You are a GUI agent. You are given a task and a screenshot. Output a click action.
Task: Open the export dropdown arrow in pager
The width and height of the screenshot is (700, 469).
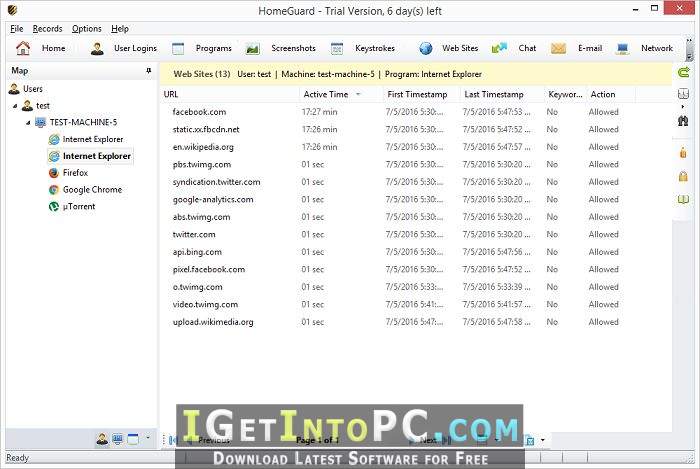tap(542, 440)
